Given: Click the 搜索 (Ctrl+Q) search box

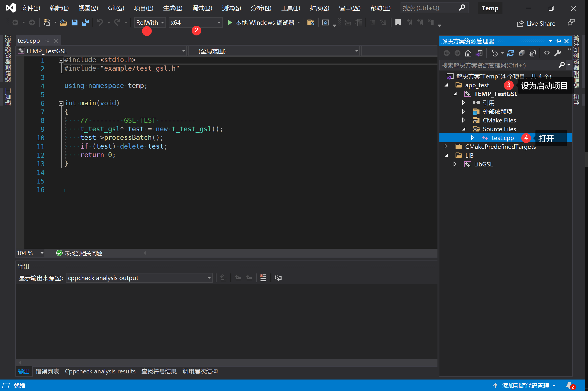Looking at the screenshot, I should click(434, 8).
